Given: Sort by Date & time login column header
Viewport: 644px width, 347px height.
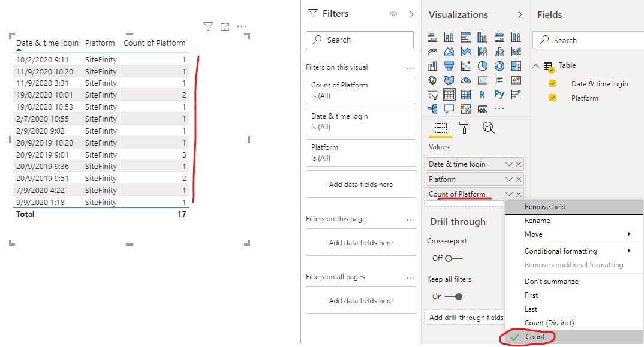Looking at the screenshot, I should click(47, 43).
